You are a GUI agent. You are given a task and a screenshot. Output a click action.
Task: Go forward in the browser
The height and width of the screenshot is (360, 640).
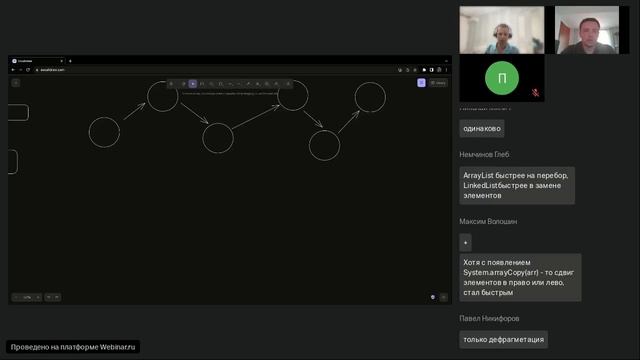20,70
